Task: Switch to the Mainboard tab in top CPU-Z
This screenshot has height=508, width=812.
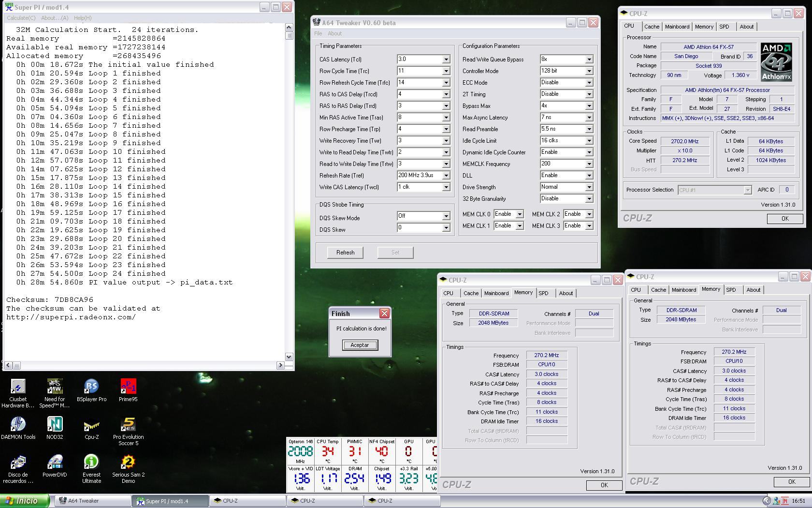Action: tap(677, 27)
